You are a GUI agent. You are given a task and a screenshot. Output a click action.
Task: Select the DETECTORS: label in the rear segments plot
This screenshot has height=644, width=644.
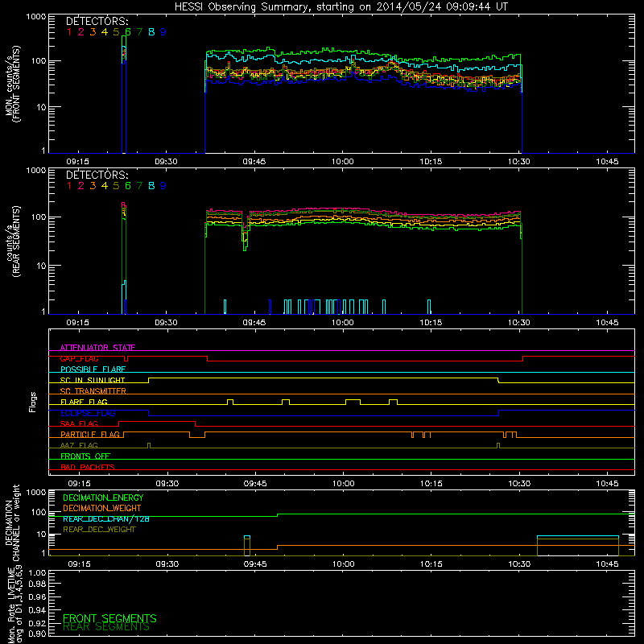[x=97, y=175]
